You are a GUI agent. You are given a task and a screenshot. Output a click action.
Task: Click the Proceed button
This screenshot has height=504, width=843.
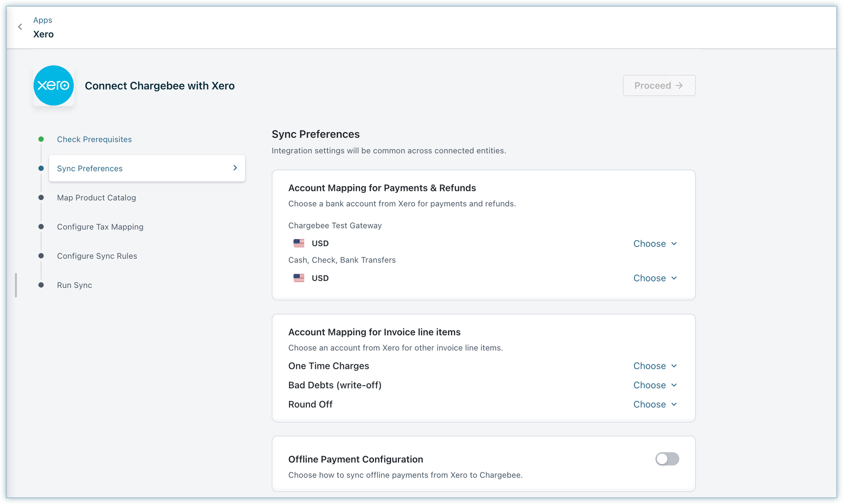pyautogui.click(x=659, y=85)
